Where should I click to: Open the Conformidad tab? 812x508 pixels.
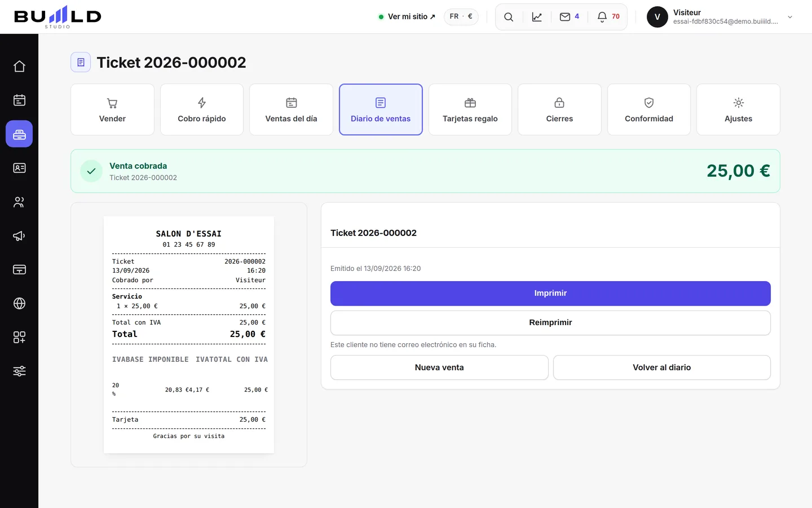(x=649, y=110)
